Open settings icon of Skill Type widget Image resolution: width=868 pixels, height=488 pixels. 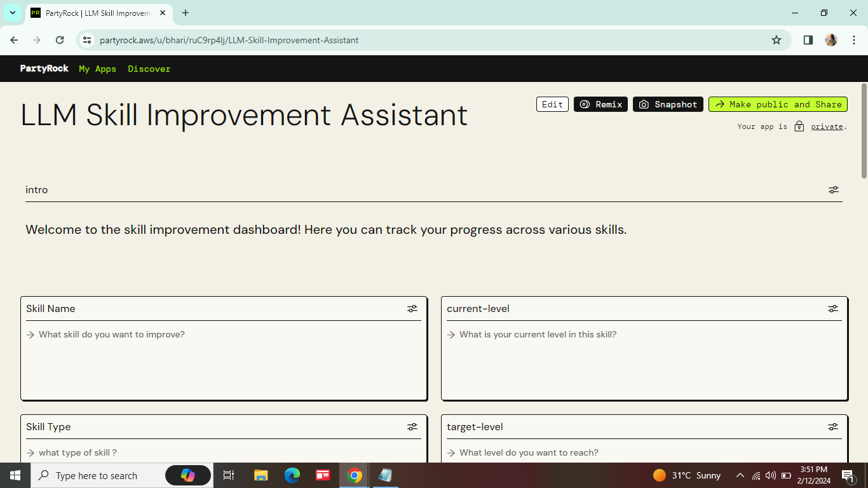(x=412, y=427)
